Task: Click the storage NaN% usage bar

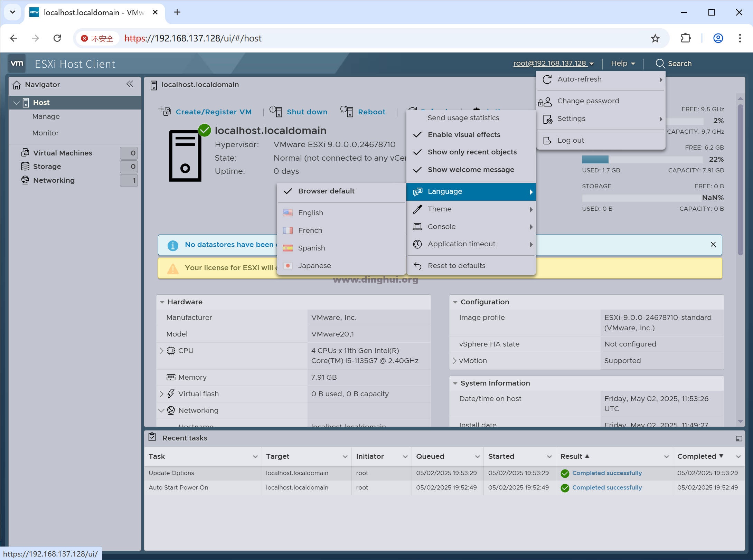Action: tap(642, 198)
